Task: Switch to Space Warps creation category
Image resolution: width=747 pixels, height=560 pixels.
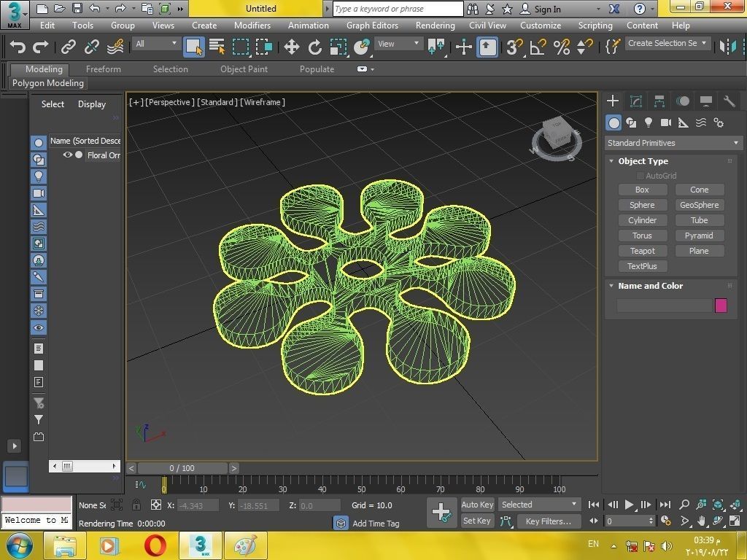Action: 701,122
